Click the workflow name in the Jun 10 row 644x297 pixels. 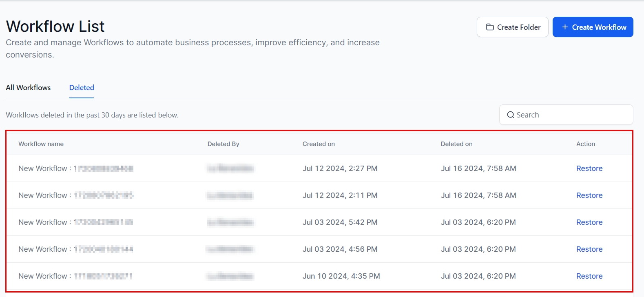click(75, 276)
